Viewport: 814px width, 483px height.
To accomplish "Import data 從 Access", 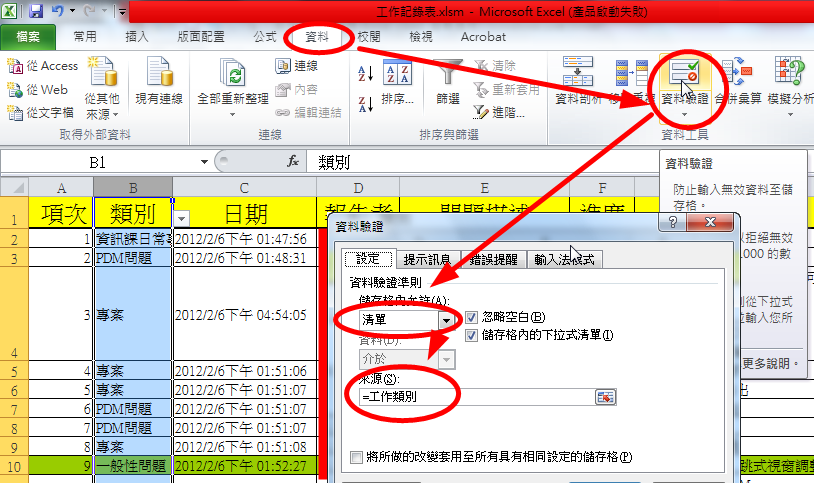I will point(43,66).
